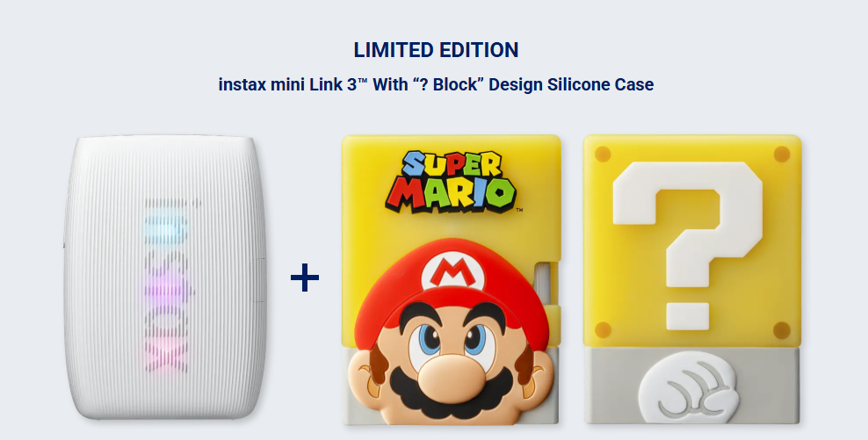Click the bottom-left rivet dot on ? Block case
This screenshot has width=868, height=440.
tap(603, 330)
